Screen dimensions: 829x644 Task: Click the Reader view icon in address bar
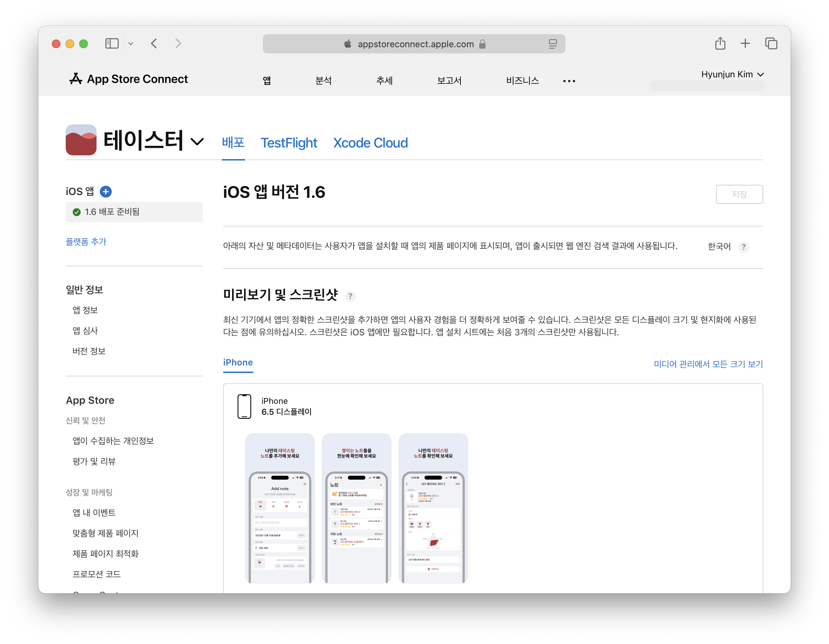coord(553,44)
